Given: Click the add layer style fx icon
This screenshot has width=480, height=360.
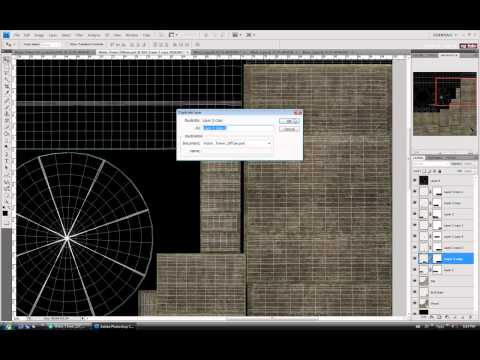Looking at the screenshot, I should click(x=431, y=317).
